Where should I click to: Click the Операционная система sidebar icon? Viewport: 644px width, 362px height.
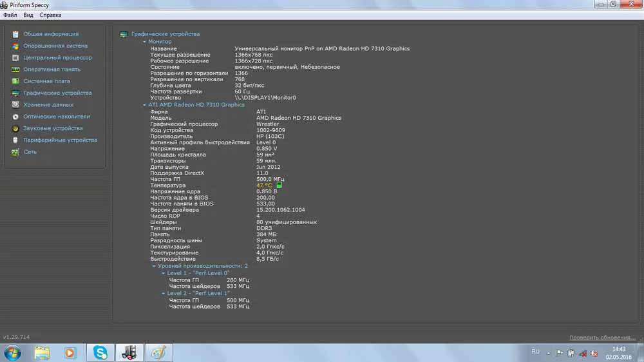tap(15, 46)
